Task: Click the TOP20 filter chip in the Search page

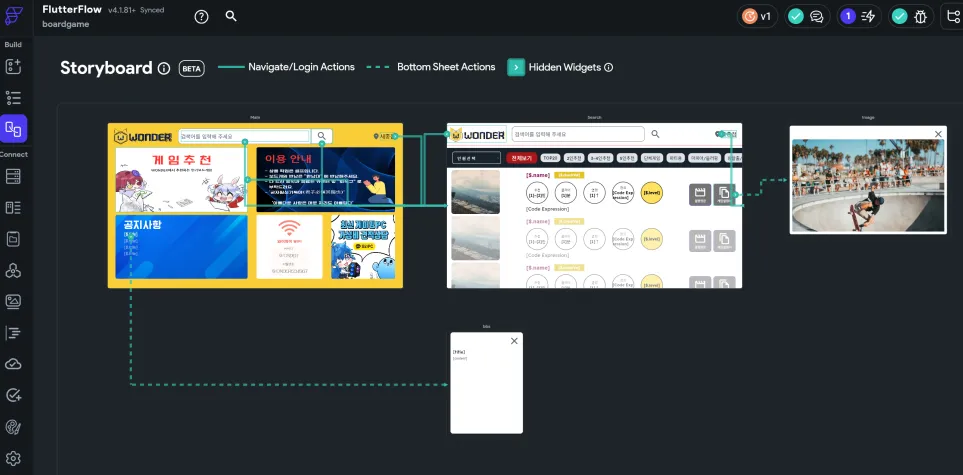Action: click(550, 158)
